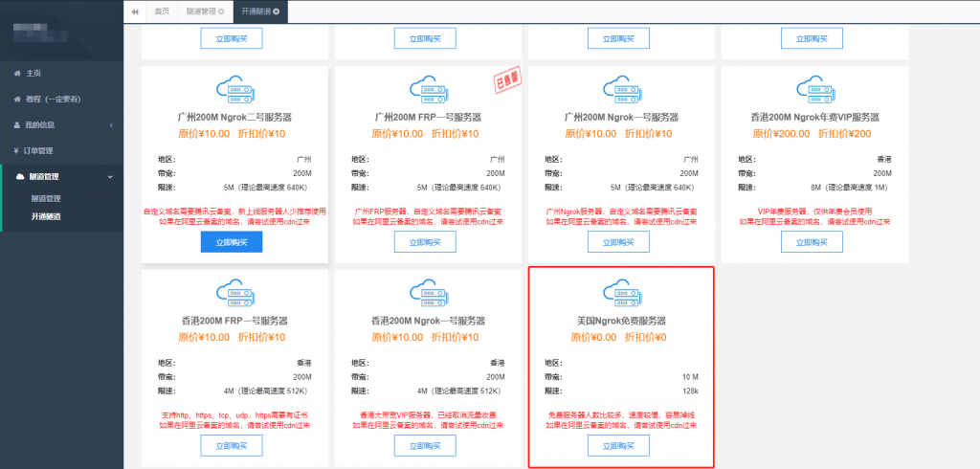Click 立即购买 for 香港200M Ngrok年费VIP服务器

(x=812, y=242)
